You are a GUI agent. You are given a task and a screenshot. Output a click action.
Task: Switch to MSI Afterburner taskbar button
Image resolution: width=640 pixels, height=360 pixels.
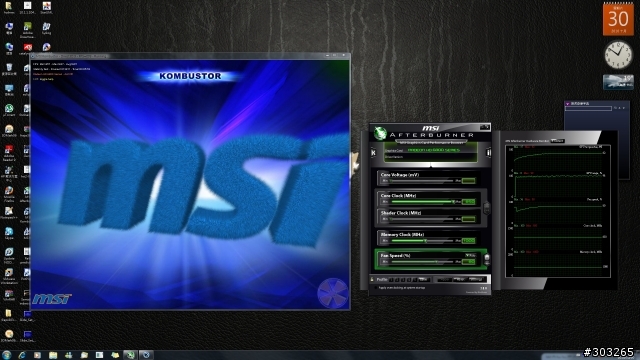[131, 355]
